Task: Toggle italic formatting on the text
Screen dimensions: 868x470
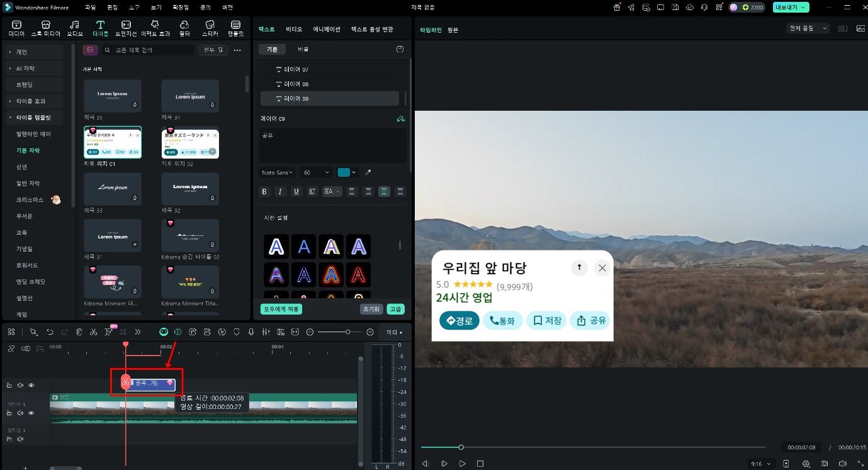Action: coord(280,191)
